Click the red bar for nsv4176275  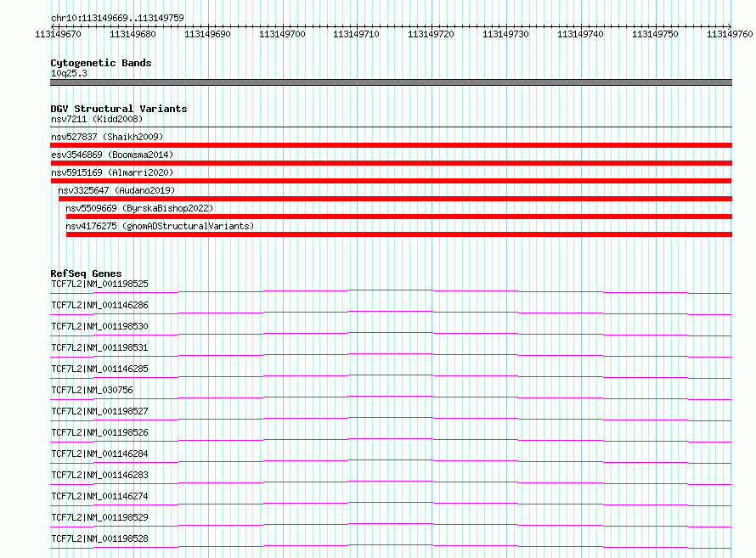399,234
